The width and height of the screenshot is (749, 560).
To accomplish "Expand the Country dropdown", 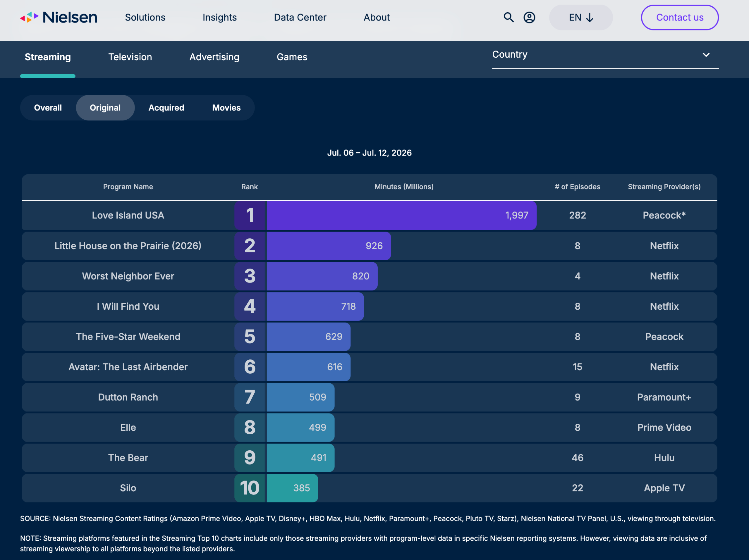I will pyautogui.click(x=605, y=55).
